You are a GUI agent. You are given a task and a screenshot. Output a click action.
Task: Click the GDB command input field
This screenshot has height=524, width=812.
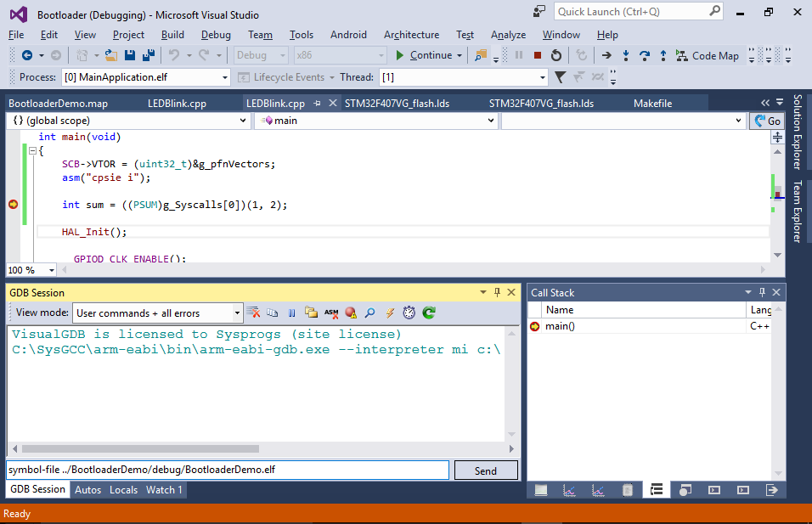(228, 470)
